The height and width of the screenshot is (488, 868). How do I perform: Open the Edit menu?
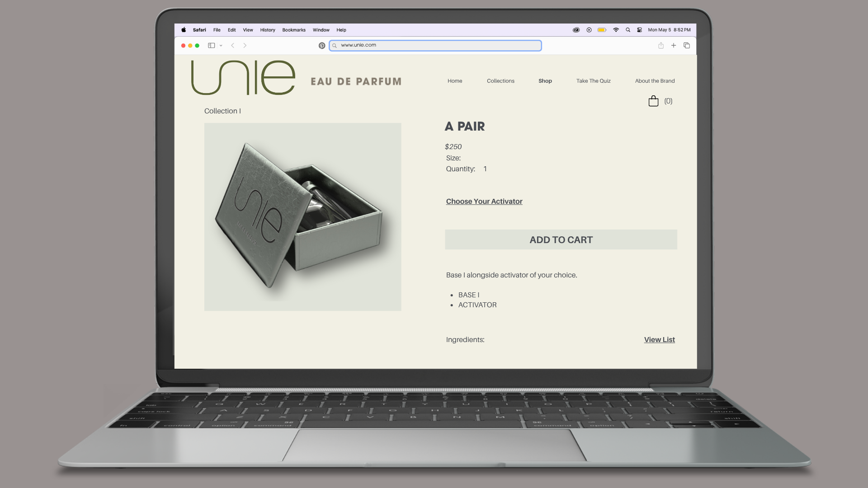coord(232,30)
